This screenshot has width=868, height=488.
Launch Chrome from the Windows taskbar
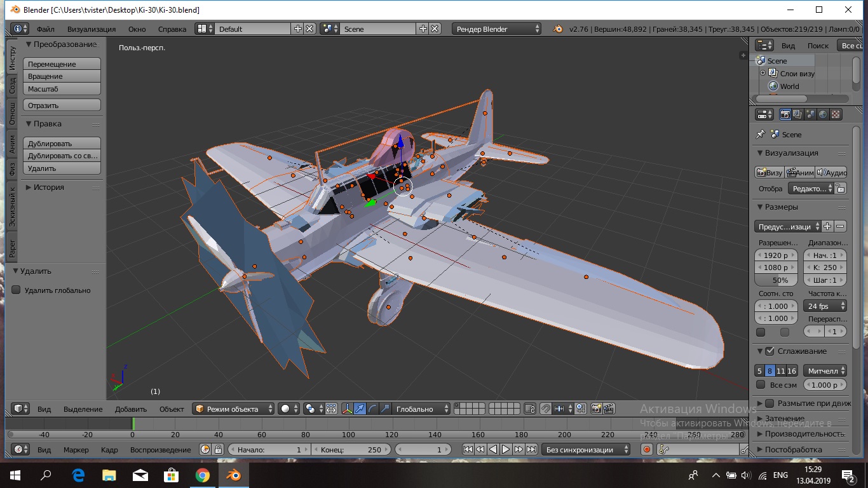pyautogui.click(x=202, y=475)
